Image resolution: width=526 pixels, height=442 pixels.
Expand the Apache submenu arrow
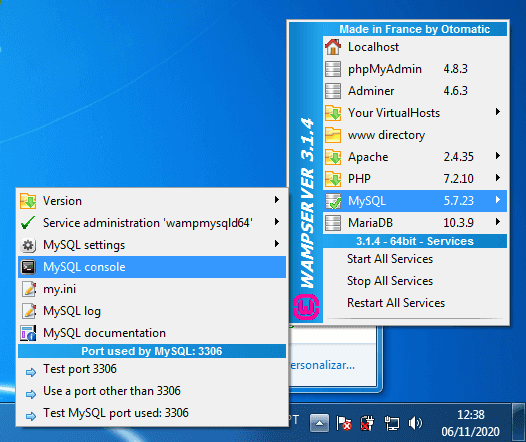[498, 156]
